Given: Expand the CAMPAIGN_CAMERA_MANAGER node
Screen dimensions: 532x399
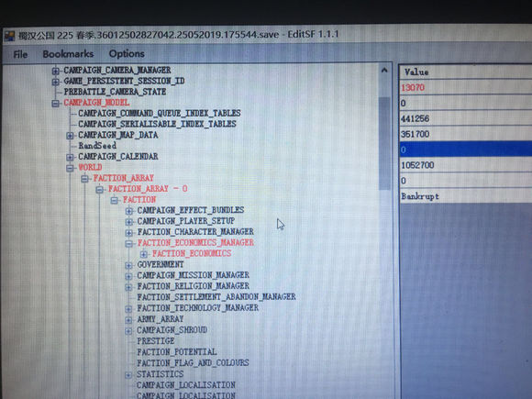Looking at the screenshot, I should [x=55, y=71].
